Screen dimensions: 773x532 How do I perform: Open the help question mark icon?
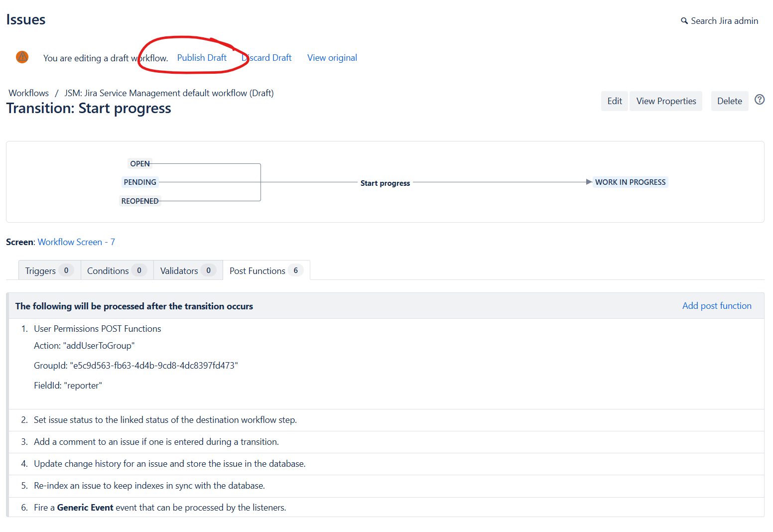tap(759, 100)
